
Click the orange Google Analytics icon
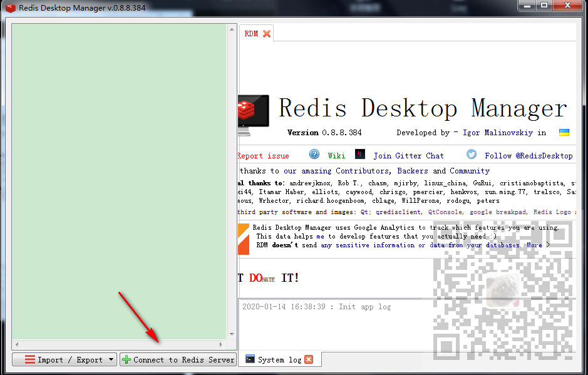[244, 239]
